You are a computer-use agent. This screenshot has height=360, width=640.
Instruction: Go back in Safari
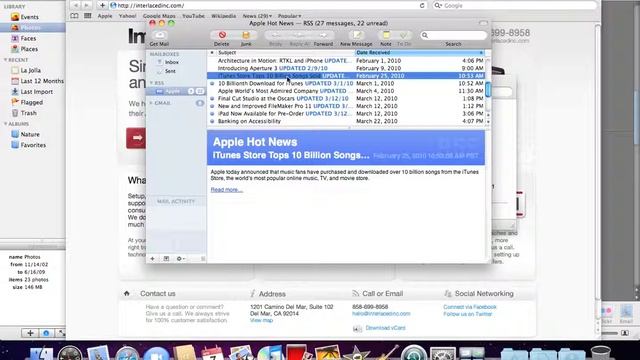pos(76,5)
